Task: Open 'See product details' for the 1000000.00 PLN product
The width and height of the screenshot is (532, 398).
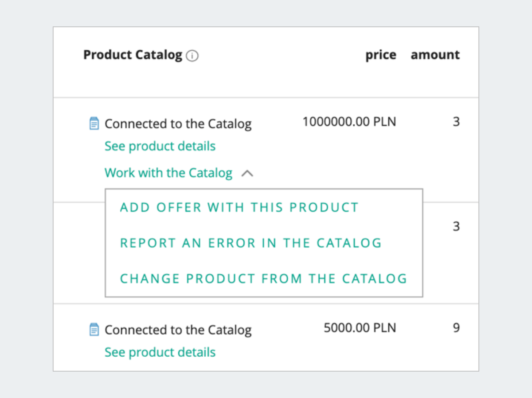Action: 160,146
